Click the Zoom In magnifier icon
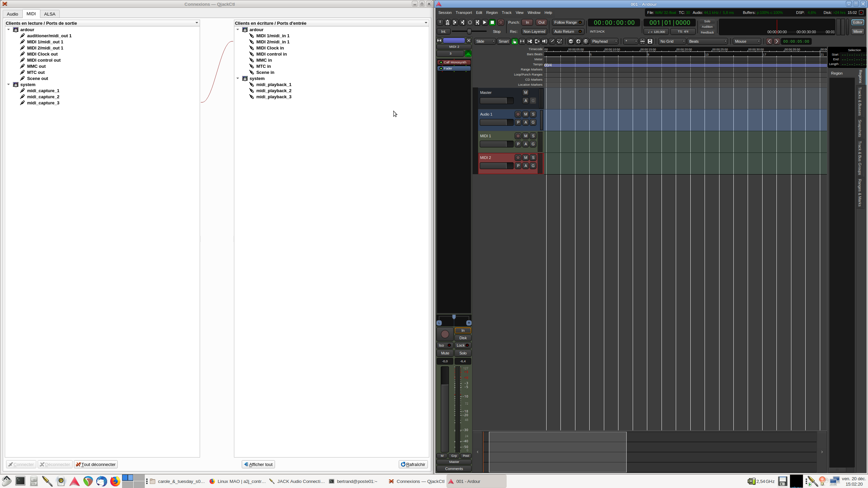The width and height of the screenshot is (868, 488). click(578, 41)
